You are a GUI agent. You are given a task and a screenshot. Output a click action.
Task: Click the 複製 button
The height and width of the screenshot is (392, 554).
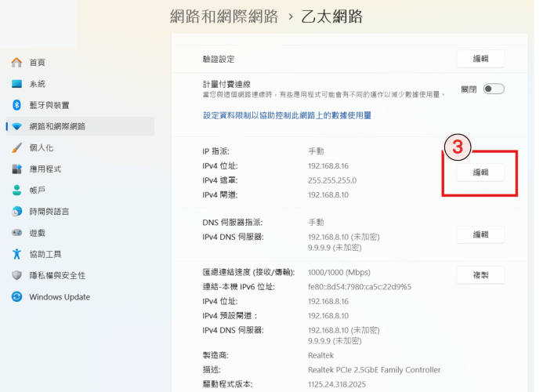pos(480,275)
